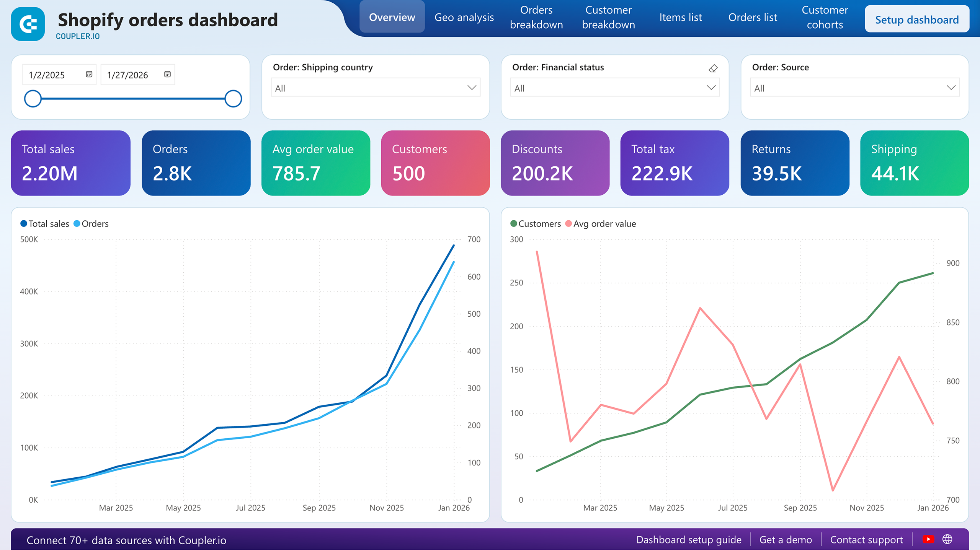The height and width of the screenshot is (550, 980).
Task: Switch to the Geo analysis tab
Action: click(464, 18)
